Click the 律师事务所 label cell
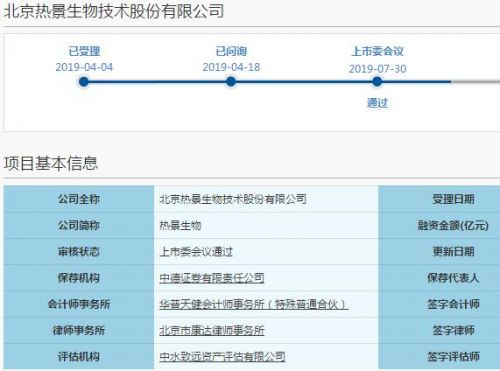Image resolution: width=500 pixels, height=371 pixels. click(79, 330)
